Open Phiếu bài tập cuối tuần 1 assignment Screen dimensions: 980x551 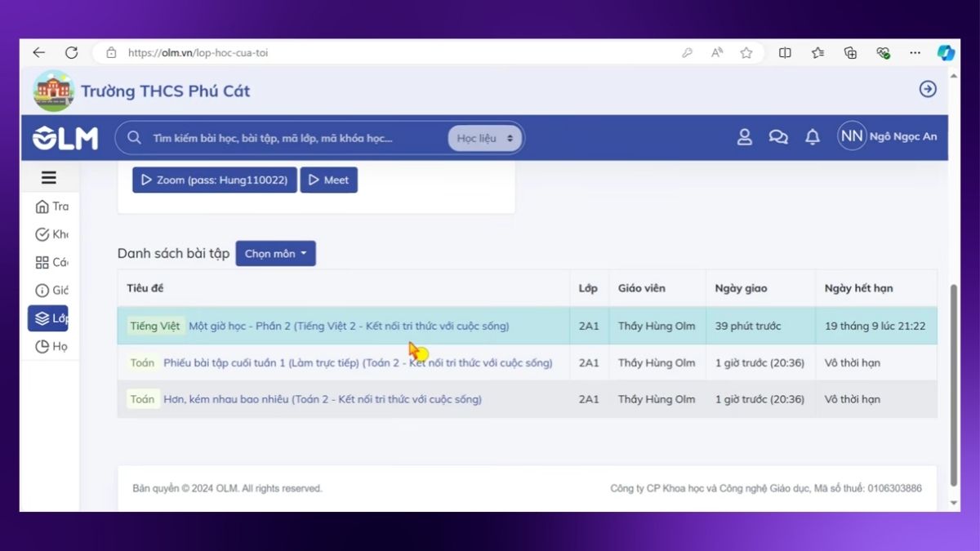coord(358,362)
